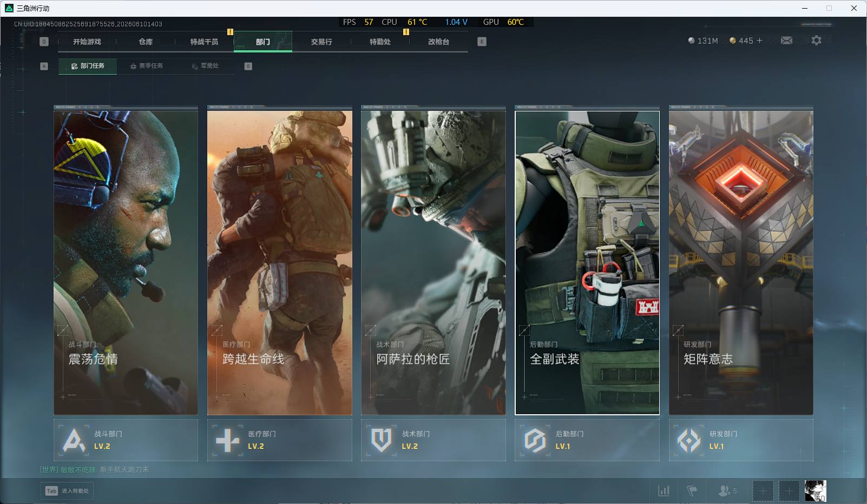Click the second empty squad plus slot
Image resolution: width=867 pixels, height=504 pixels.
pos(789,491)
